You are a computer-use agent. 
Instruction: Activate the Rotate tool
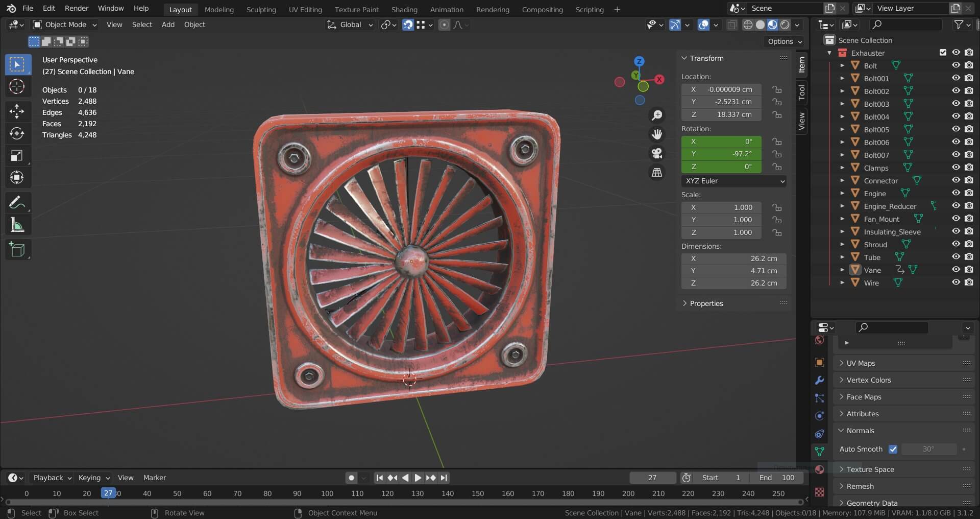point(17,133)
